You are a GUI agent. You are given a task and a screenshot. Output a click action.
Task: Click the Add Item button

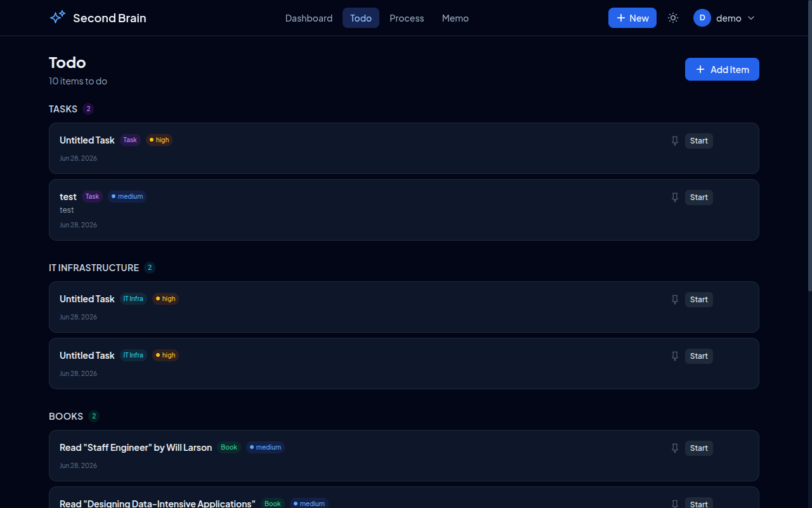pos(722,69)
